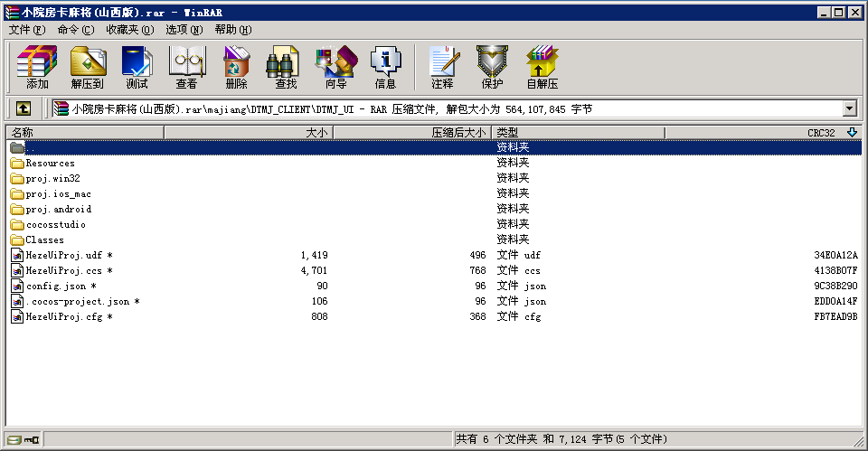868x451 pixels.
Task: Click the 添加 (Add) toolbar icon
Action: point(37,67)
